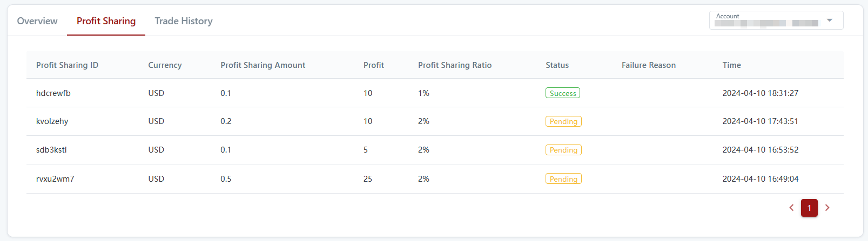Go to next page arrow
Screen dimensions: 868x241
tap(827, 208)
